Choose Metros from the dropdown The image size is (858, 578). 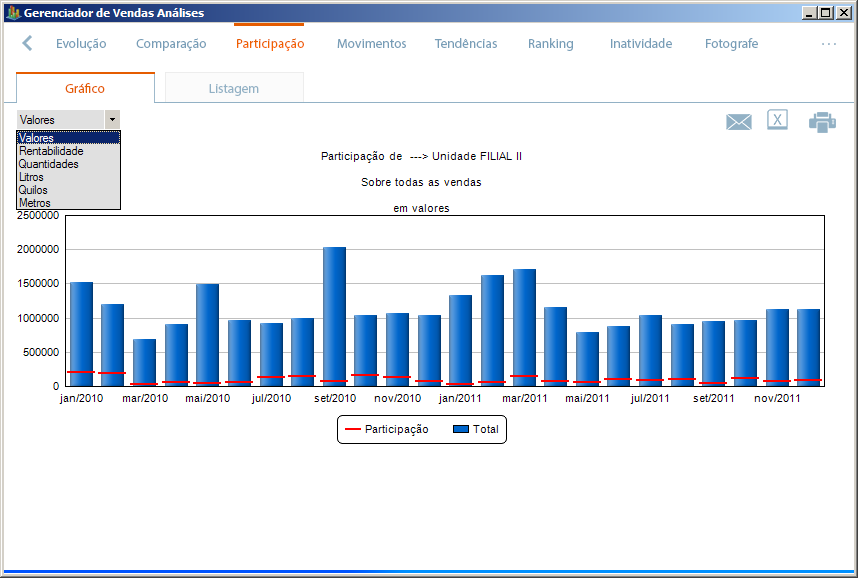pos(34,203)
